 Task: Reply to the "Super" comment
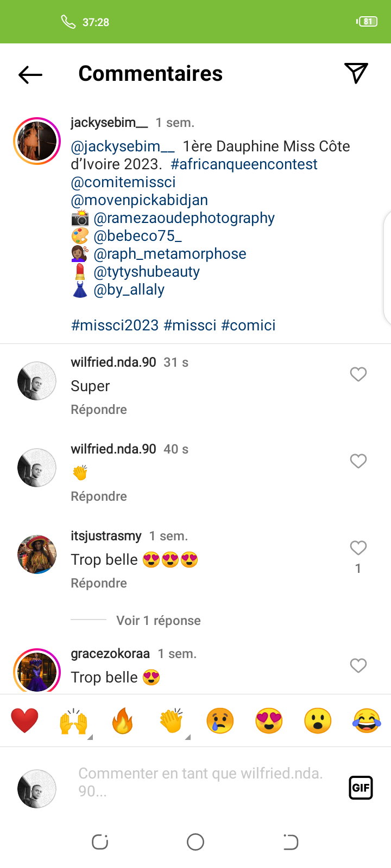tap(99, 410)
